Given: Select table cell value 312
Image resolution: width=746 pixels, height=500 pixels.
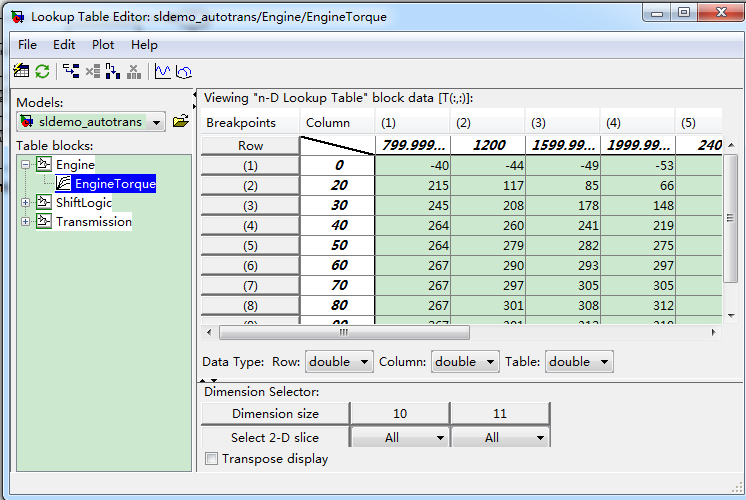Looking at the screenshot, I should tap(638, 305).
